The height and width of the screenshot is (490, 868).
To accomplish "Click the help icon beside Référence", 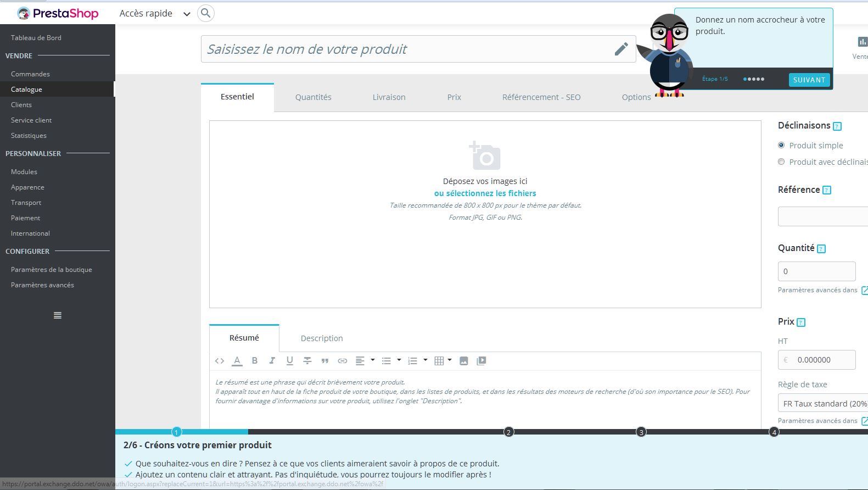I will [x=827, y=191].
